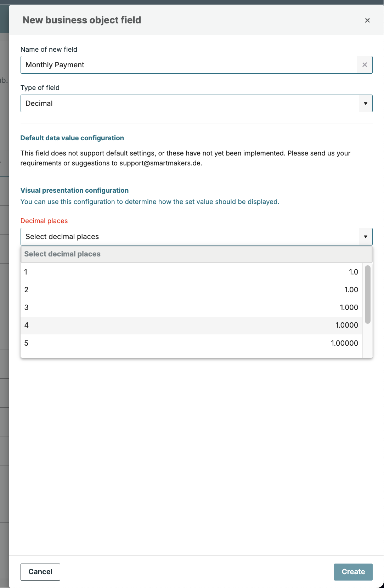This screenshot has width=384, height=588.
Task: Click the decimal places list scrollbar
Action: click(368, 294)
